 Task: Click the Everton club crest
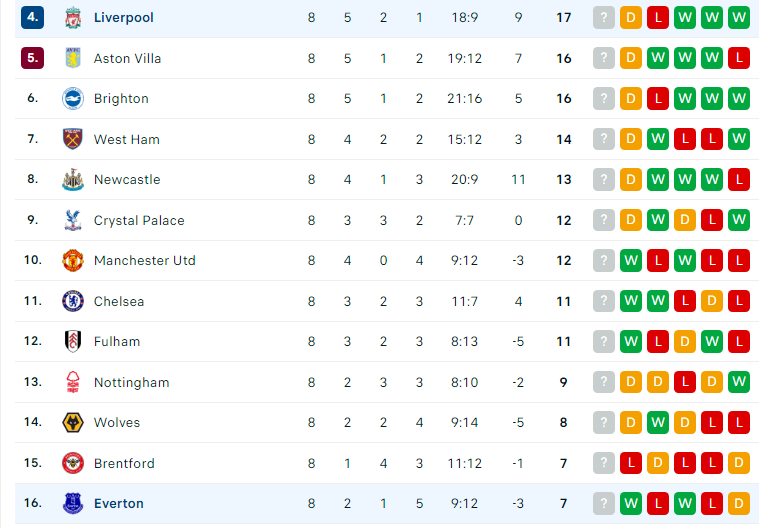(73, 503)
